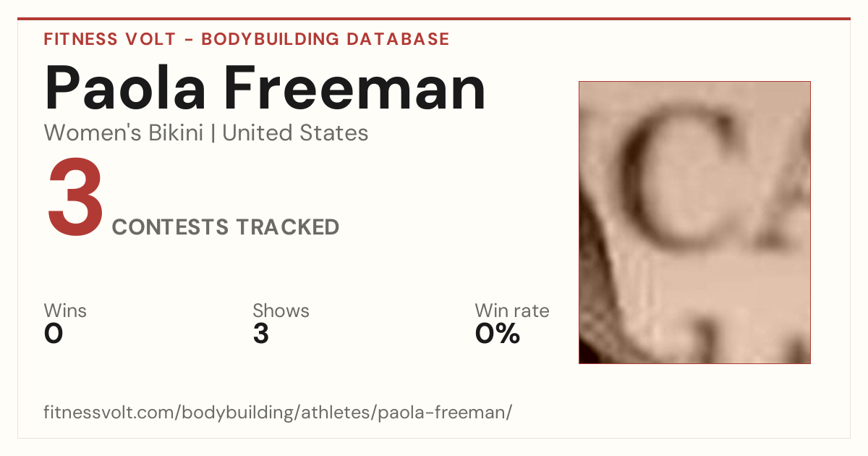
Task: Click the Win rate stat label
Action: (512, 311)
